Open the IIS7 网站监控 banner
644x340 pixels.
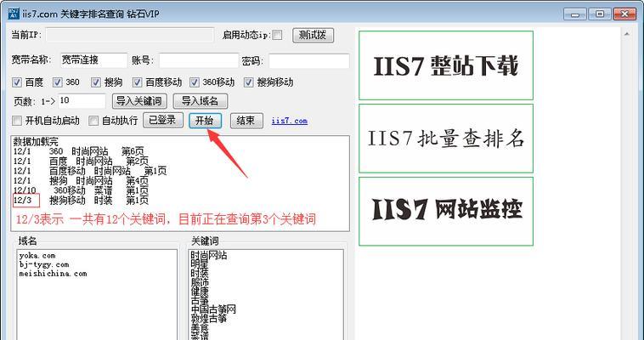tap(446, 212)
